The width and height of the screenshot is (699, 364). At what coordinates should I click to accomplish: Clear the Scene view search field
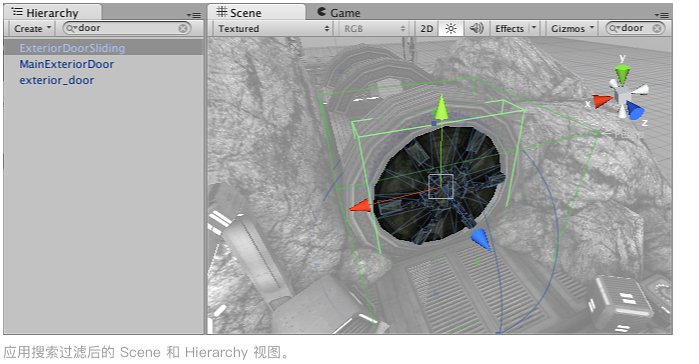pos(657,29)
